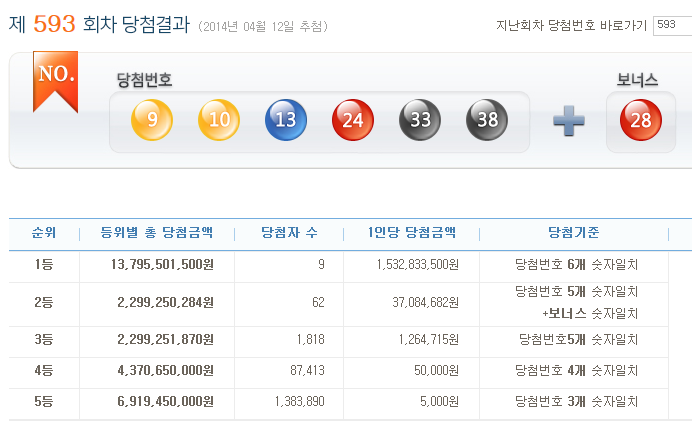Click the 등위별 총 당첨금액 column header
The width and height of the screenshot is (692, 432).
click(157, 233)
